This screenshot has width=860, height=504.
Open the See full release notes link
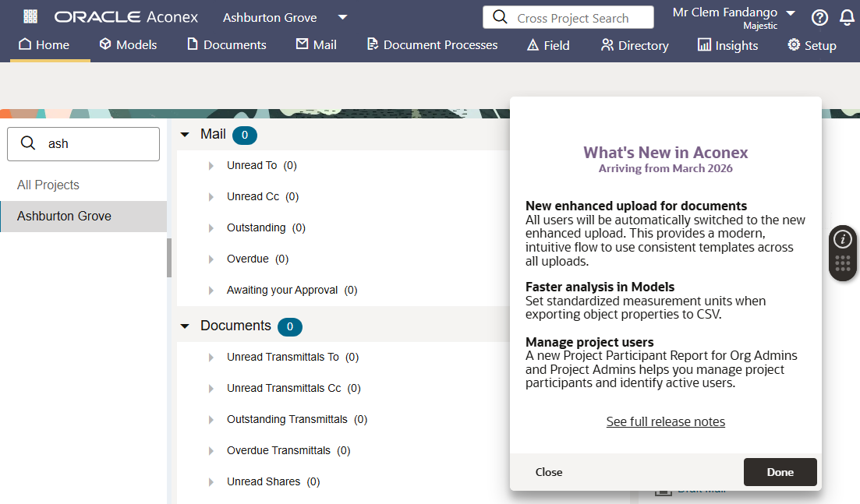[665, 421]
